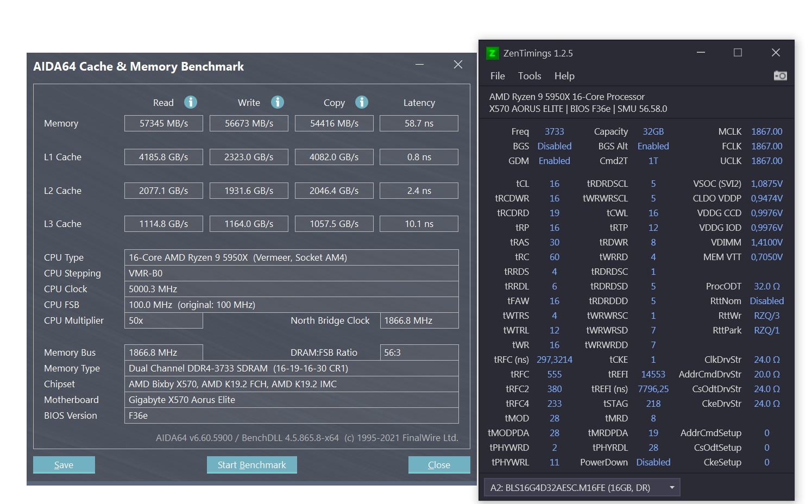Click the Cmd2T value 1T
The image size is (812, 504).
pyautogui.click(x=653, y=161)
